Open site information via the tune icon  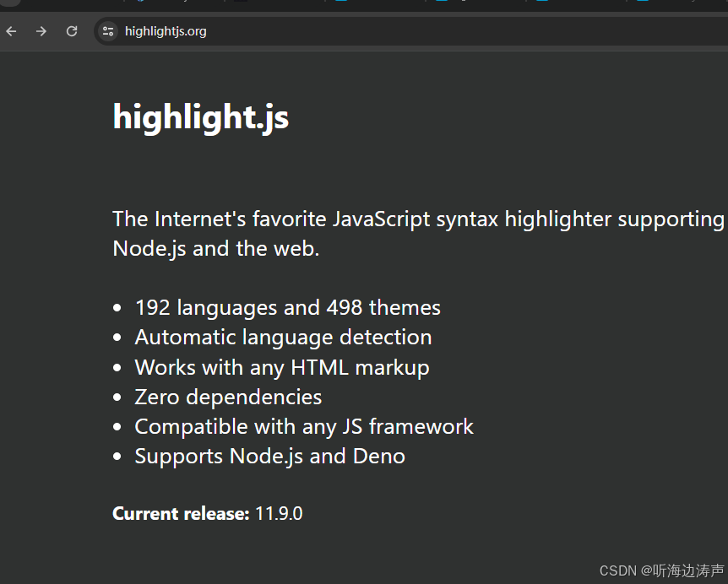pos(107,31)
